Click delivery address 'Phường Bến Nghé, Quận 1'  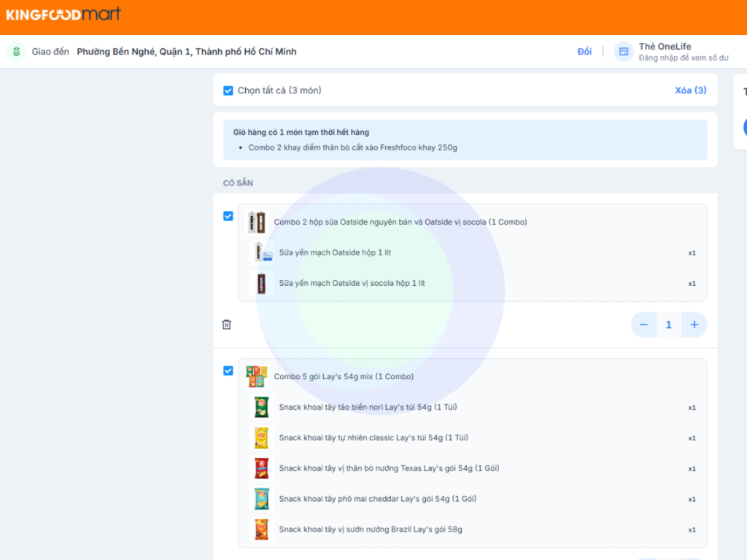[187, 52]
